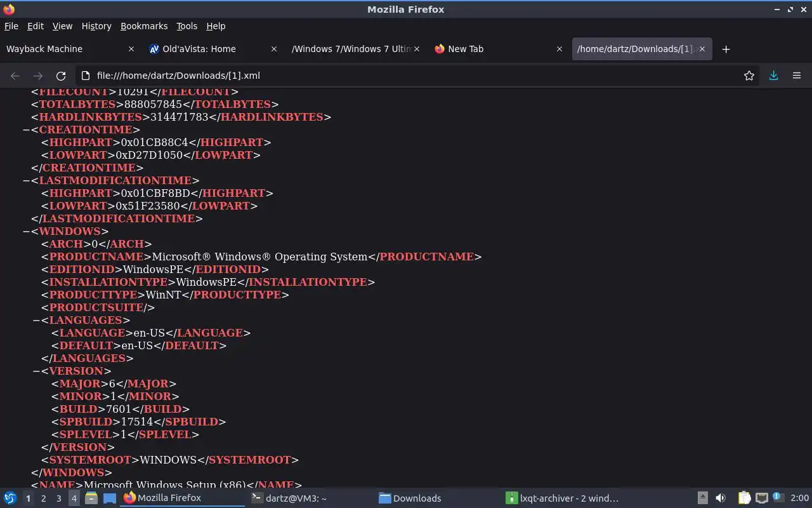
Task: Open the File menu
Action: pos(11,26)
